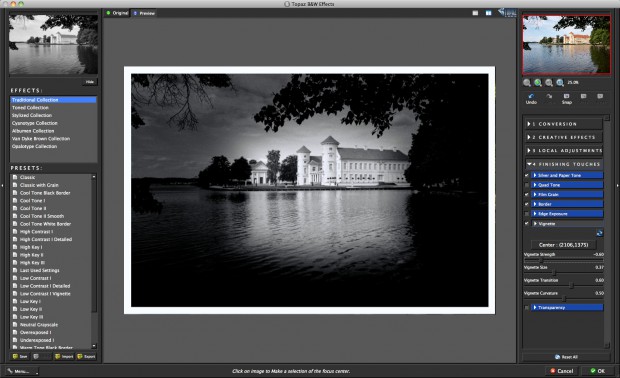Viewport: 620px width, 378px height.
Task: Export the preset
Action: tap(86, 356)
